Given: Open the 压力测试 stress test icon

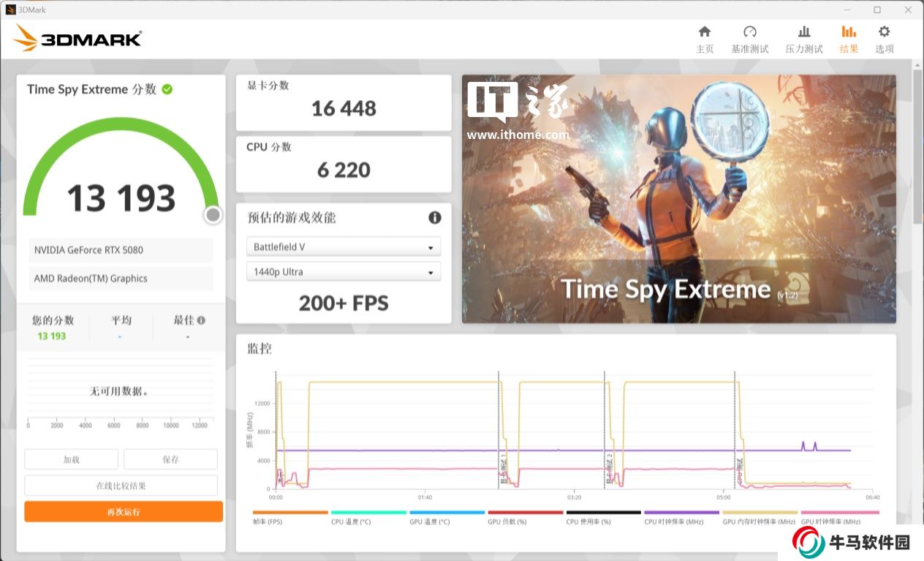Looking at the screenshot, I should coord(803,31).
